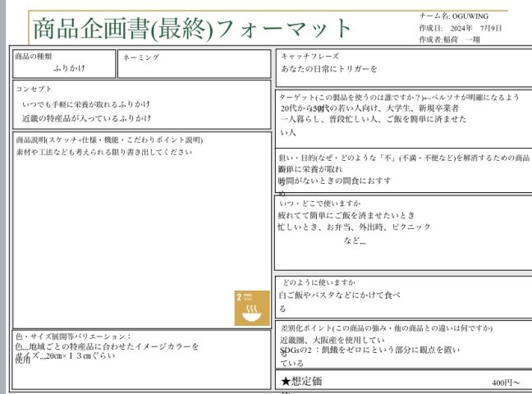Viewport: 532px width, 394px height.
Task: Click the 商品企画書(最終)フォーマット title
Action: tap(192, 29)
